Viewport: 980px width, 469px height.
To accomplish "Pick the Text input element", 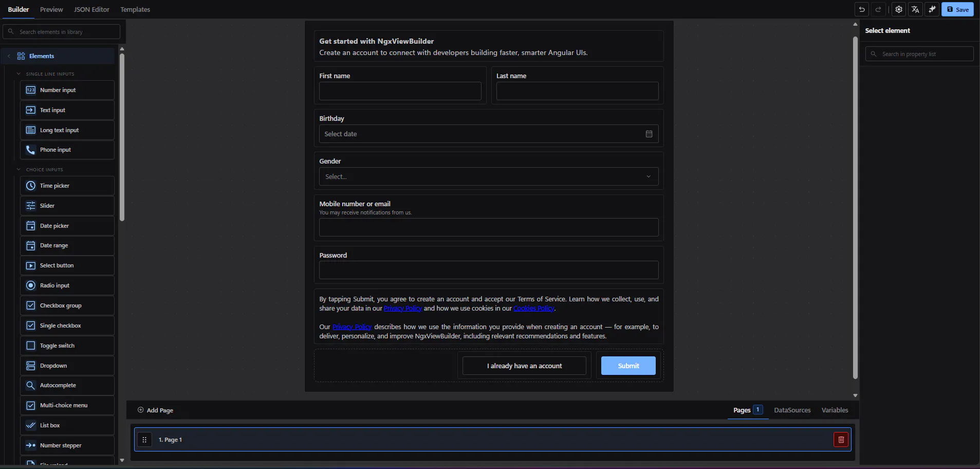I will (67, 110).
